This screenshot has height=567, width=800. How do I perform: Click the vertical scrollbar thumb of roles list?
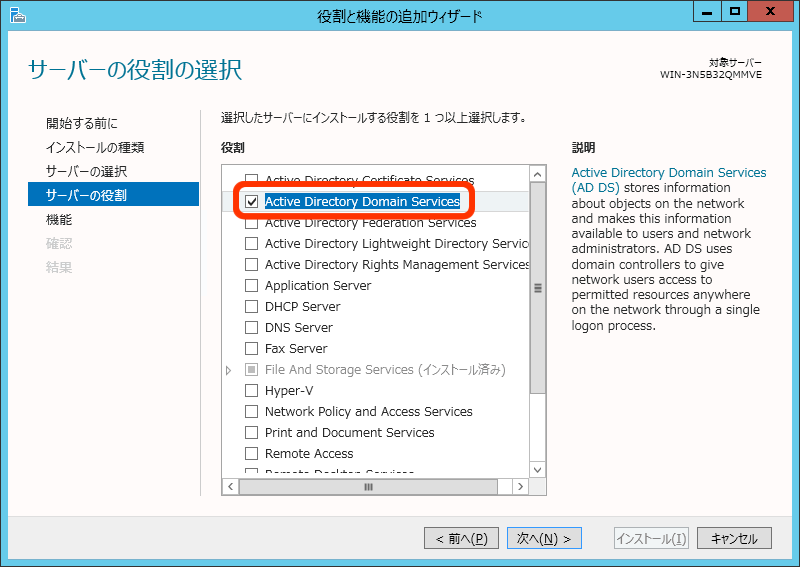[x=537, y=288]
